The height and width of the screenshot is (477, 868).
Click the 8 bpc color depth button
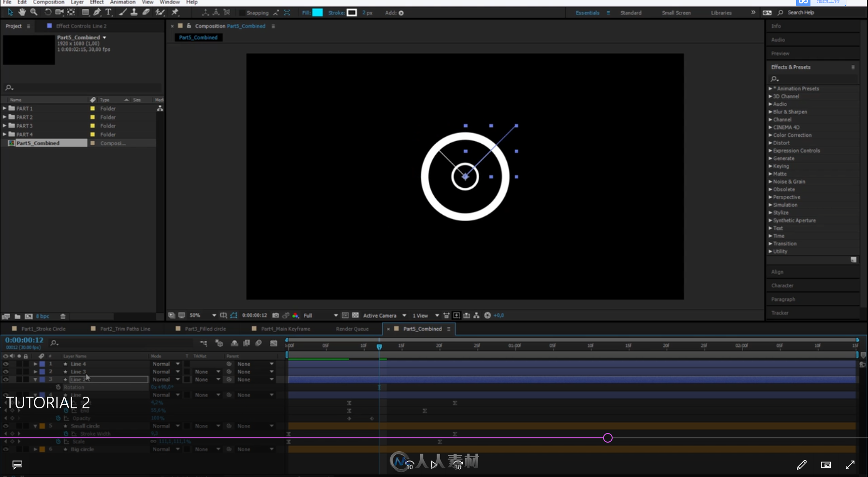pyautogui.click(x=43, y=316)
